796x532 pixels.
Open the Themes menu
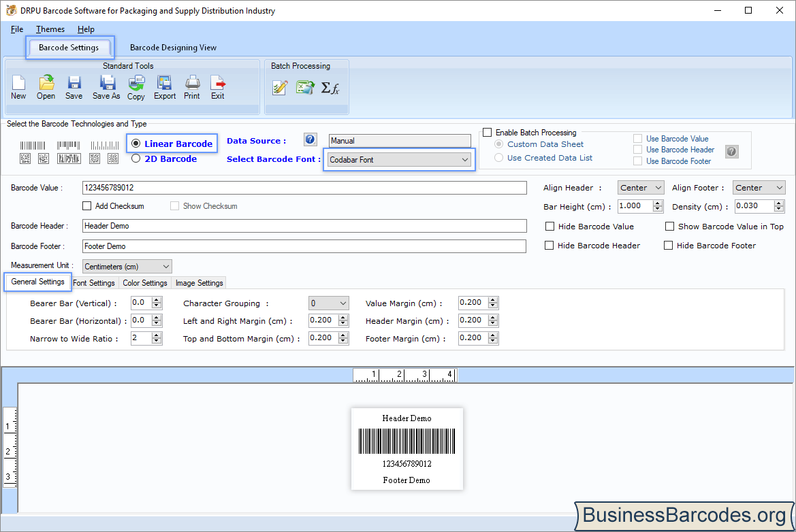click(50, 29)
